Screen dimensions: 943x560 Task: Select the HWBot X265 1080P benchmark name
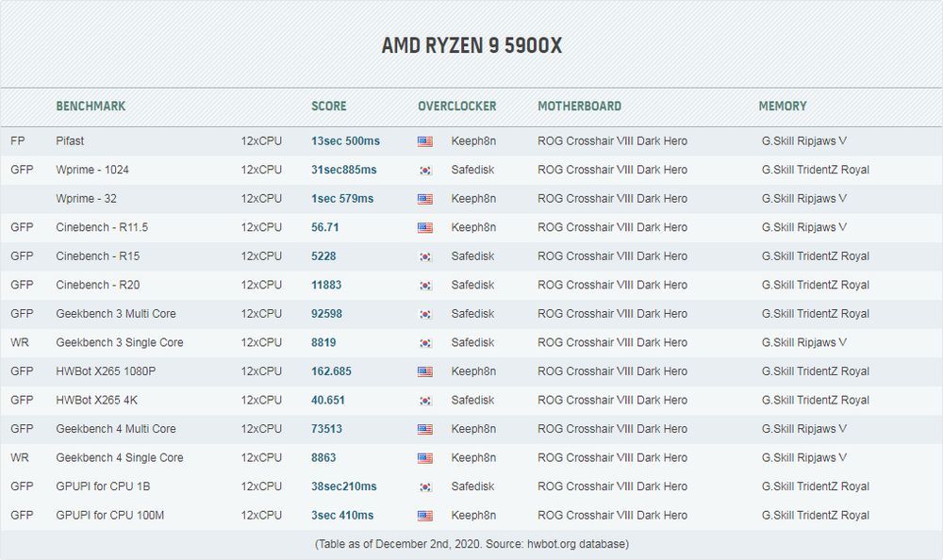[x=106, y=371]
